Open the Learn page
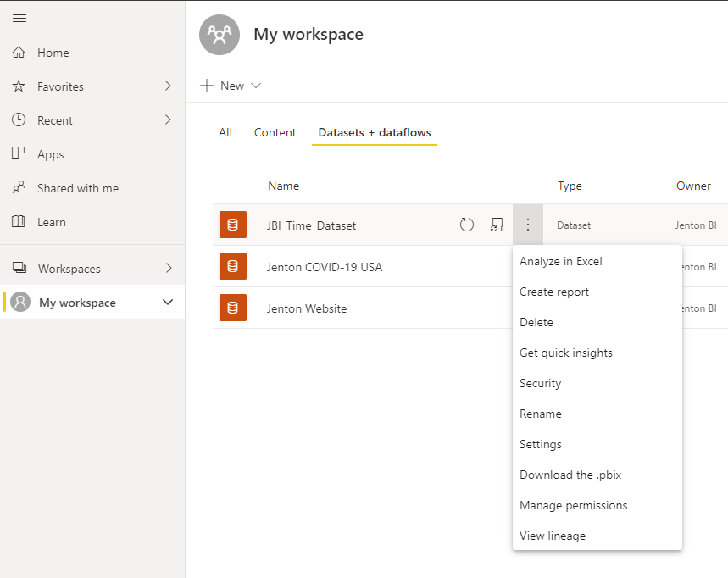The image size is (728, 578). (x=52, y=222)
